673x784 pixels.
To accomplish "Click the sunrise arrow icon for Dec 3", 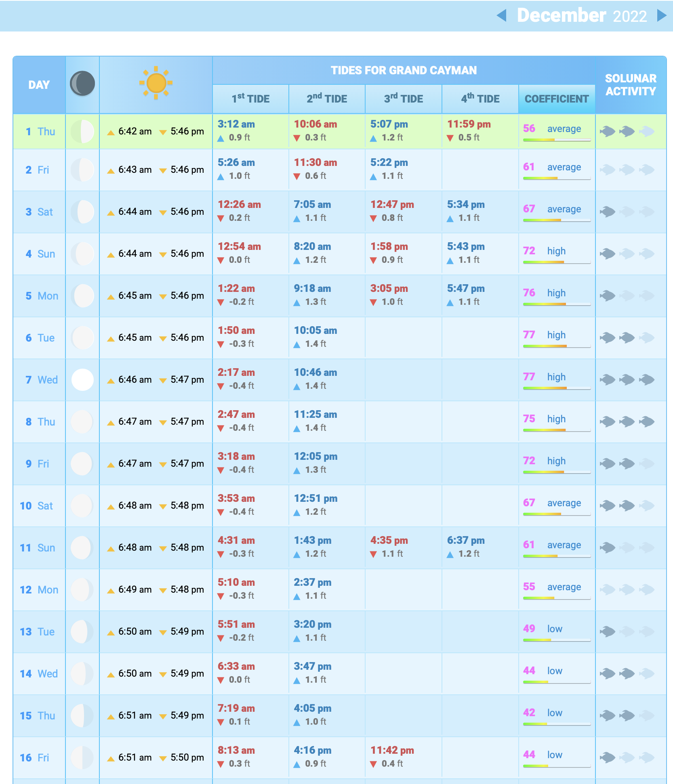I will 111,213.
